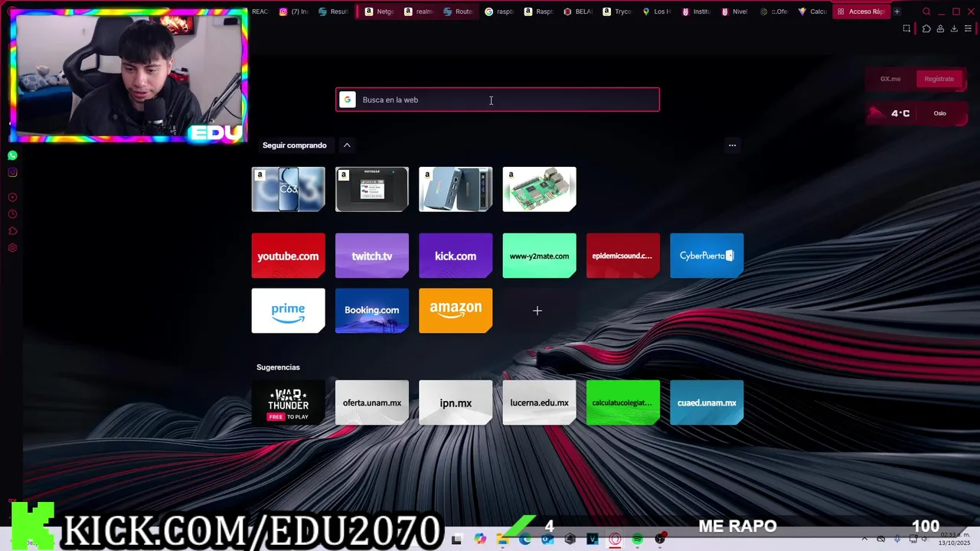Add a new tab with the plus button
Screen dimensions: 980x551
897,11
